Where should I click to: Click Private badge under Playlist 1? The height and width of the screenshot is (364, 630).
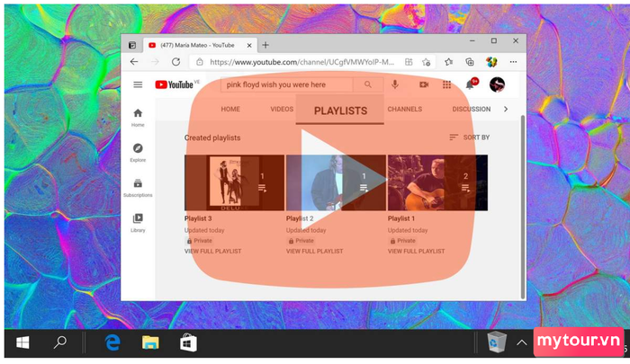tap(402, 241)
